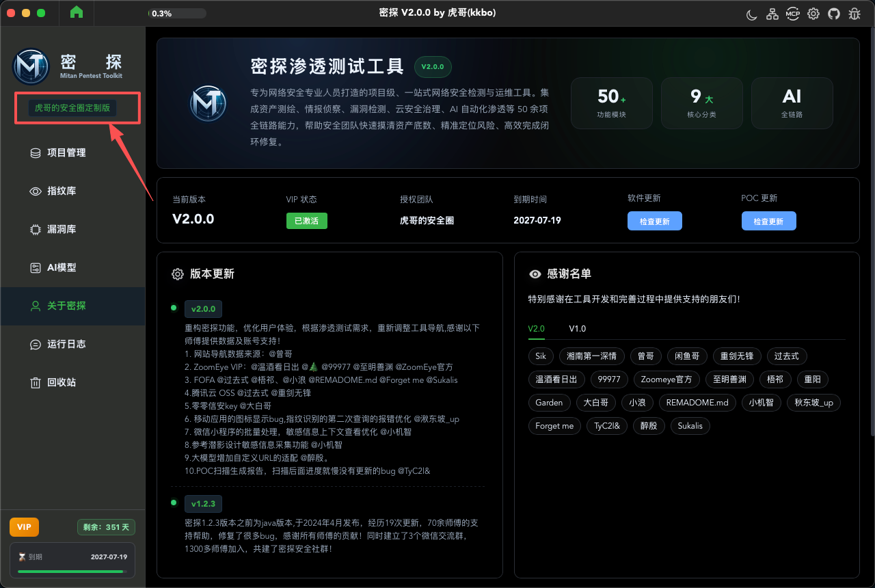875x588 pixels.
Task: Click the AI 全链路 stat card
Action: 792,103
